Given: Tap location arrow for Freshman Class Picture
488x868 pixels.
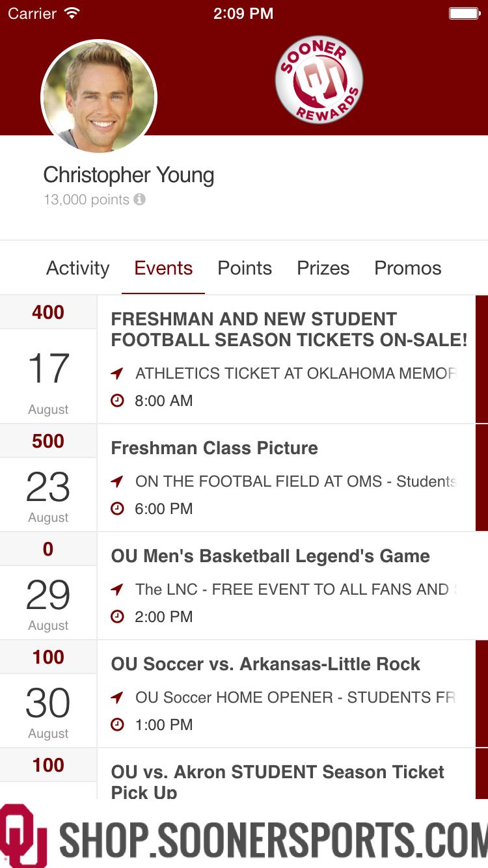Looking at the screenshot, I should tap(117, 481).
